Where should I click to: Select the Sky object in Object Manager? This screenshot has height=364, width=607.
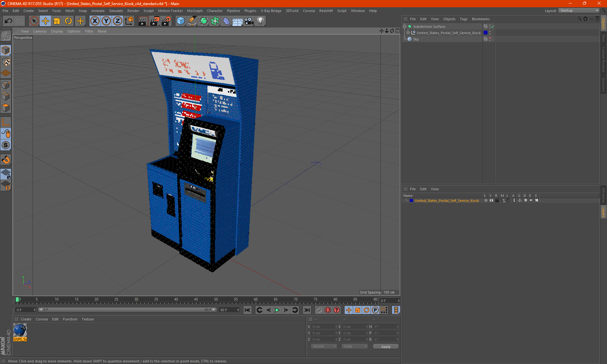(x=416, y=39)
